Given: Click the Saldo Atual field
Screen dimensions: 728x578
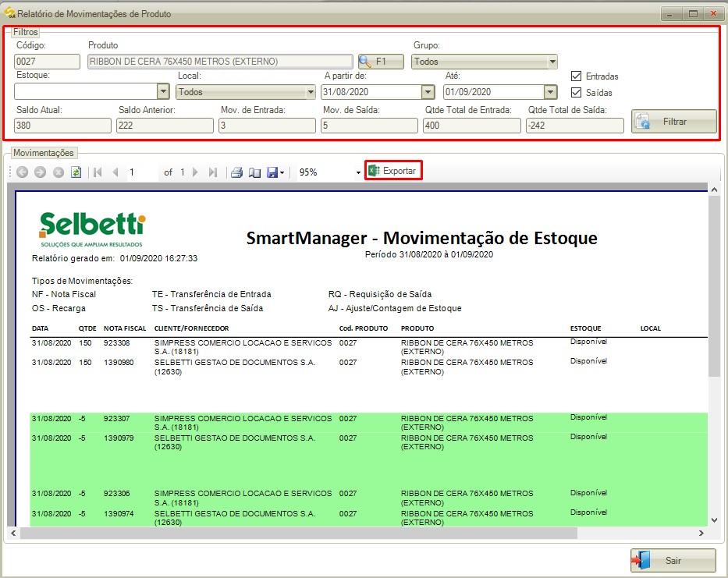Looking at the screenshot, I should [62, 126].
